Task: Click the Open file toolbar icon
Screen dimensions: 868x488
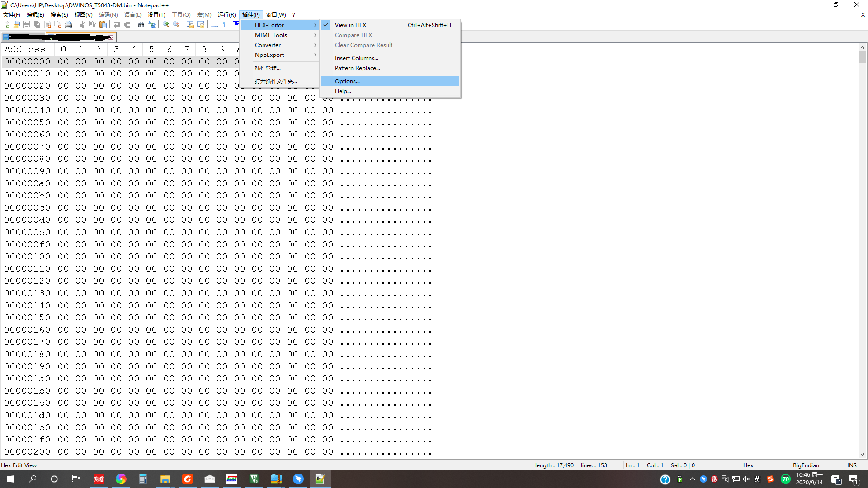Action: pos(16,24)
